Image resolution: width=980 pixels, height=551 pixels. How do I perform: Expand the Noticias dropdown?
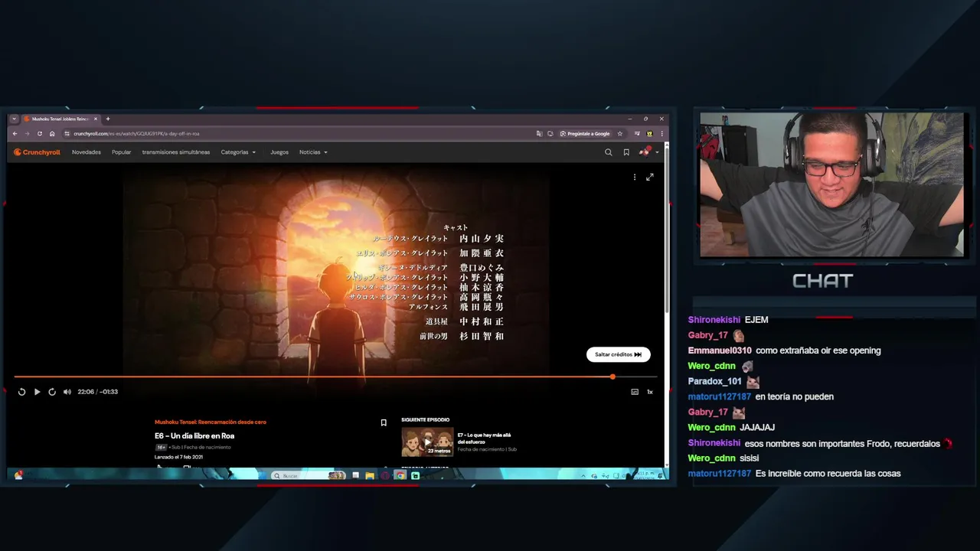[313, 152]
